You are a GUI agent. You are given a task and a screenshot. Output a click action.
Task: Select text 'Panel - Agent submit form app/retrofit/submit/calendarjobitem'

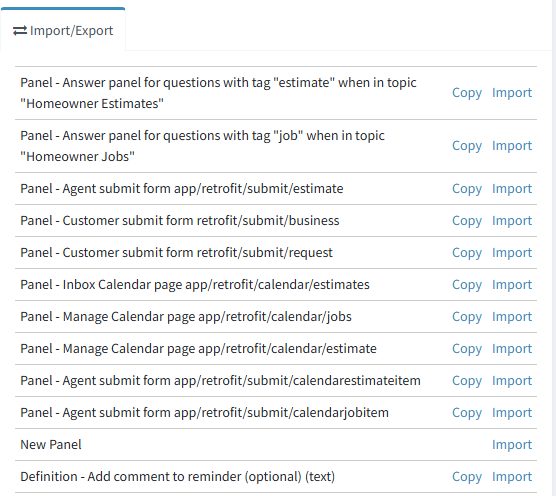point(204,413)
